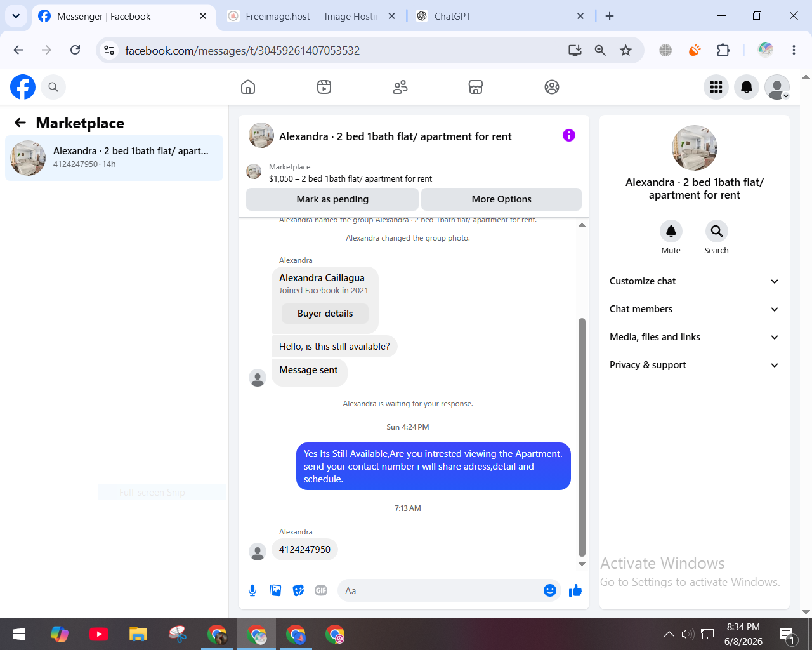Open Buyer details for Alexandra Caillagua
Viewport: 812px width, 650px height.
(325, 314)
